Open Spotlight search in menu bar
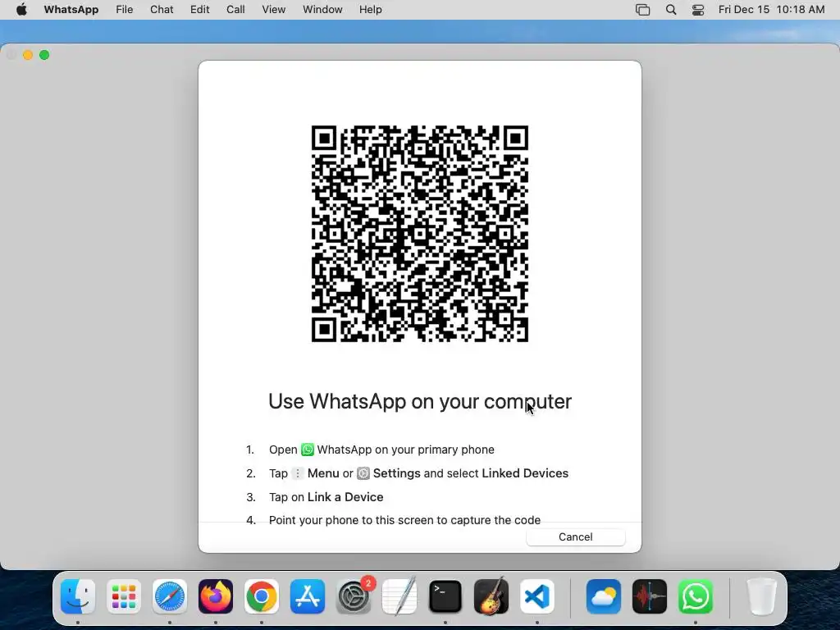The image size is (840, 630). pyautogui.click(x=671, y=10)
